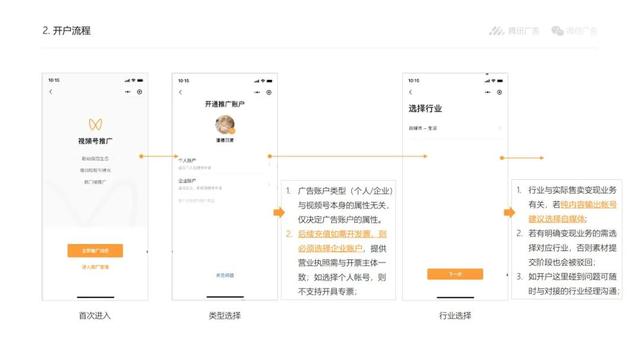Tap the circular close icon on the 视频号推广 screen
This screenshot has width=640, height=360.
[140, 92]
